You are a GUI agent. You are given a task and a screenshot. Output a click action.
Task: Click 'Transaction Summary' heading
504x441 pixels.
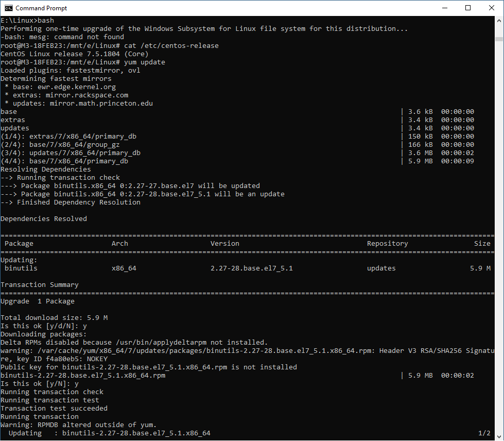coord(40,285)
